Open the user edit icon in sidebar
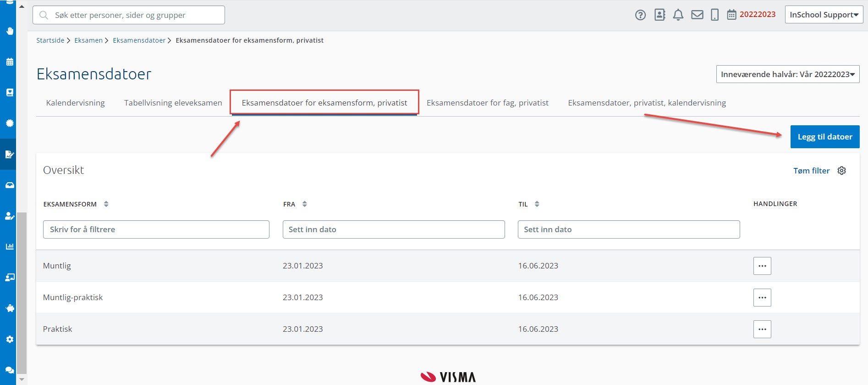The width and height of the screenshot is (868, 385). click(10, 216)
